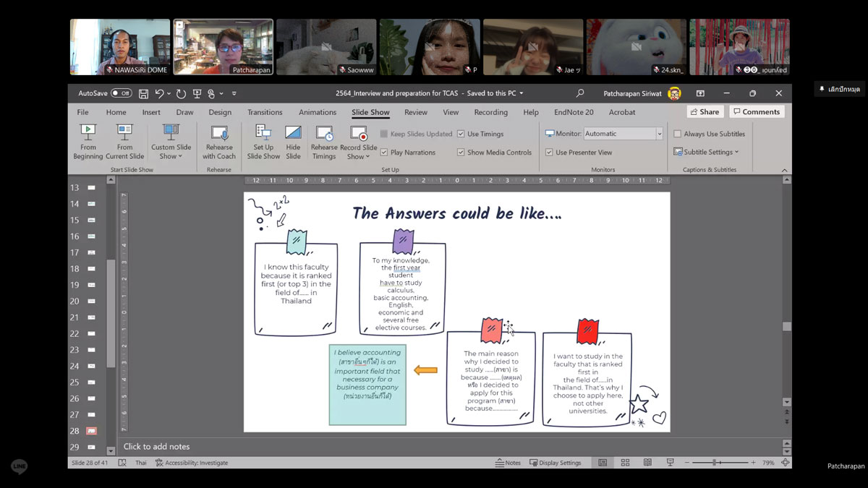Open the search magnifier in title bar
Viewport: 868px width, 488px height.
click(x=579, y=93)
